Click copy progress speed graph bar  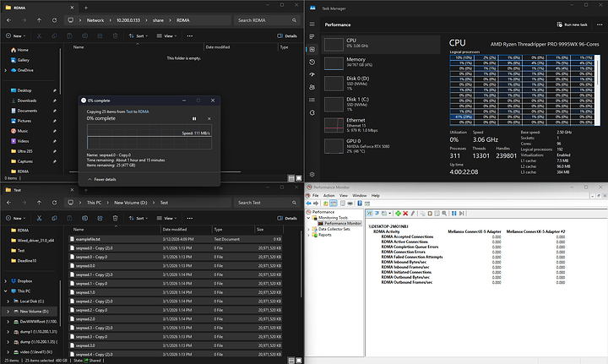(x=149, y=137)
